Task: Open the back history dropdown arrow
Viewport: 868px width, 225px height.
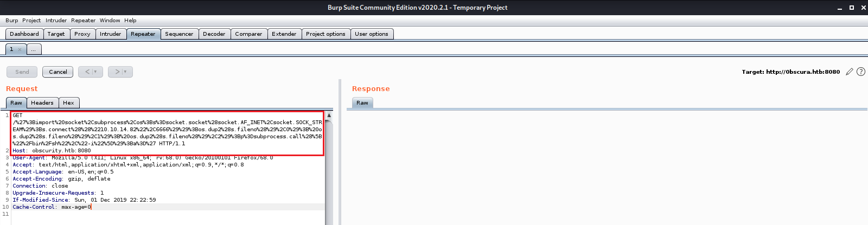Action: pos(95,72)
